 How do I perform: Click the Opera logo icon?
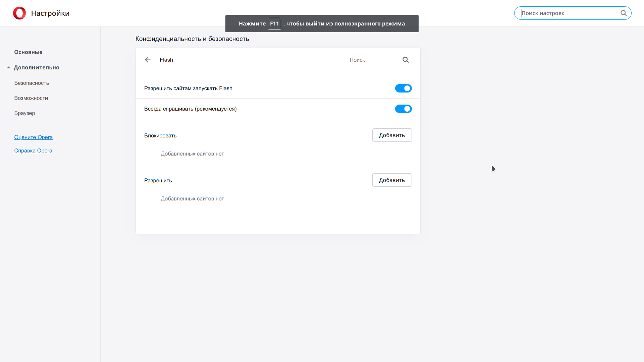pos(19,13)
